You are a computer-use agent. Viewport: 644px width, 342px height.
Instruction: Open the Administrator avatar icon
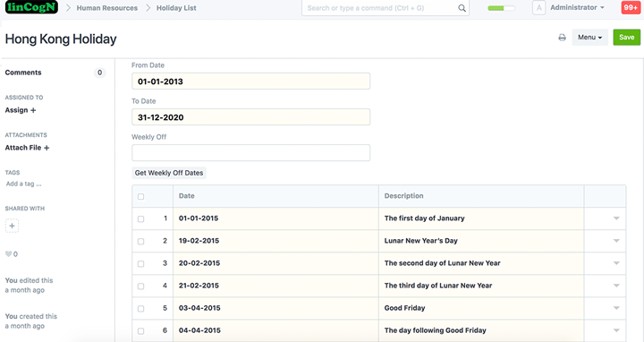click(538, 8)
